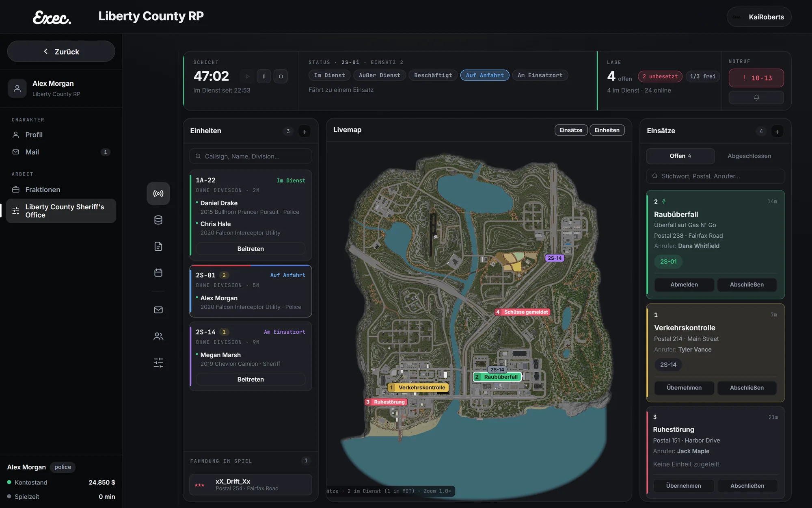This screenshot has height=508, width=812.
Task: Open the KaiRoberts account menu
Action: 759,17
